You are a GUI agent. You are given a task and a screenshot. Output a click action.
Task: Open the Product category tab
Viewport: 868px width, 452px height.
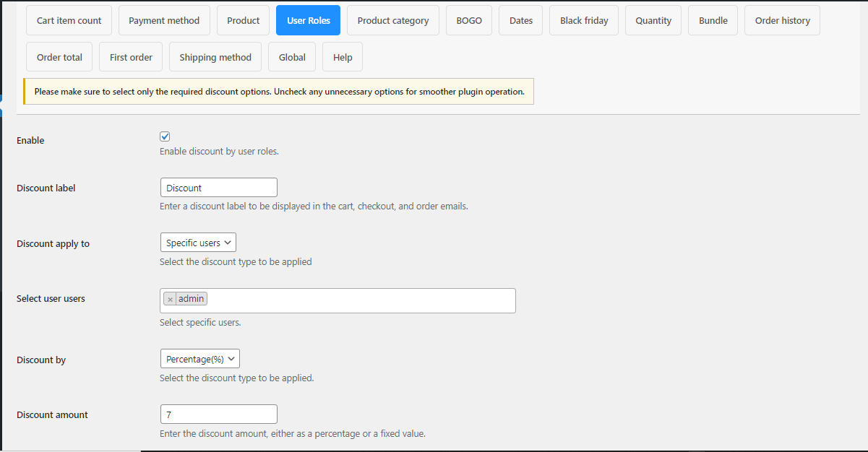coord(392,20)
